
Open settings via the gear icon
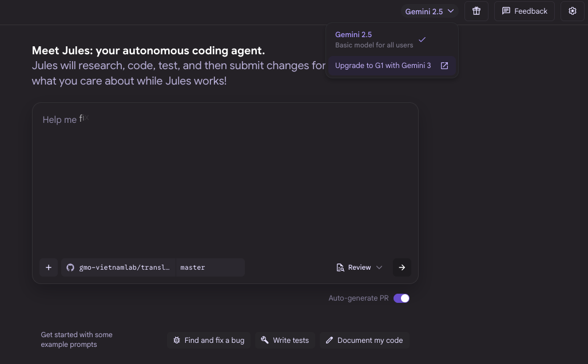coord(572,11)
